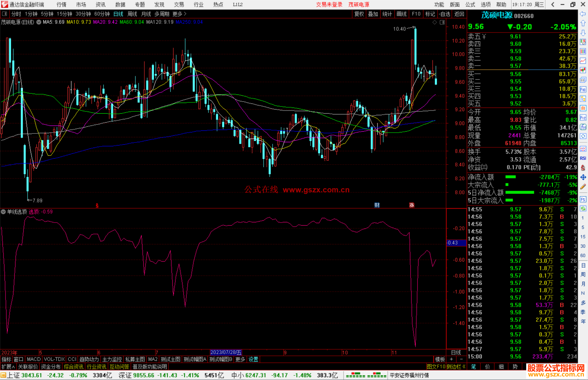
Task: Toggle the side panel icon above chart
Action: [442, 22]
